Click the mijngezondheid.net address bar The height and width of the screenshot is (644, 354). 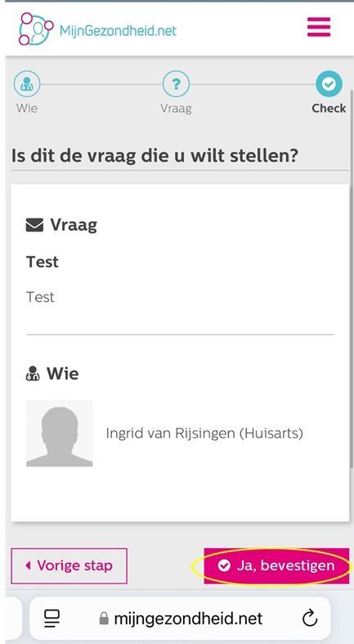[180, 619]
